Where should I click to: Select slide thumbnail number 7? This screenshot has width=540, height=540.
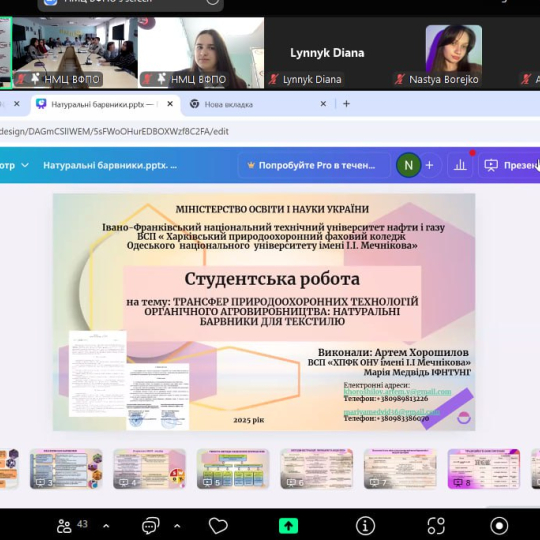pyautogui.click(x=400, y=469)
